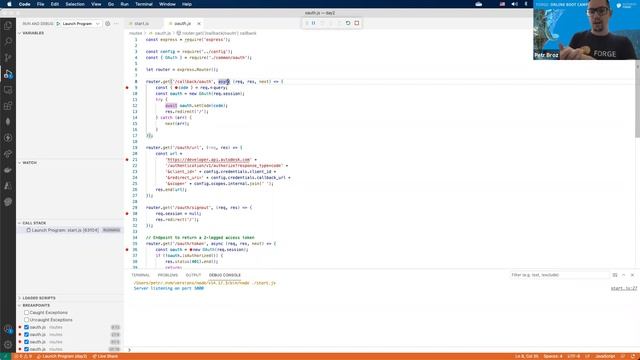Grab the debug toolbar drag handle
This screenshot has height=360, width=640.
(307, 23)
